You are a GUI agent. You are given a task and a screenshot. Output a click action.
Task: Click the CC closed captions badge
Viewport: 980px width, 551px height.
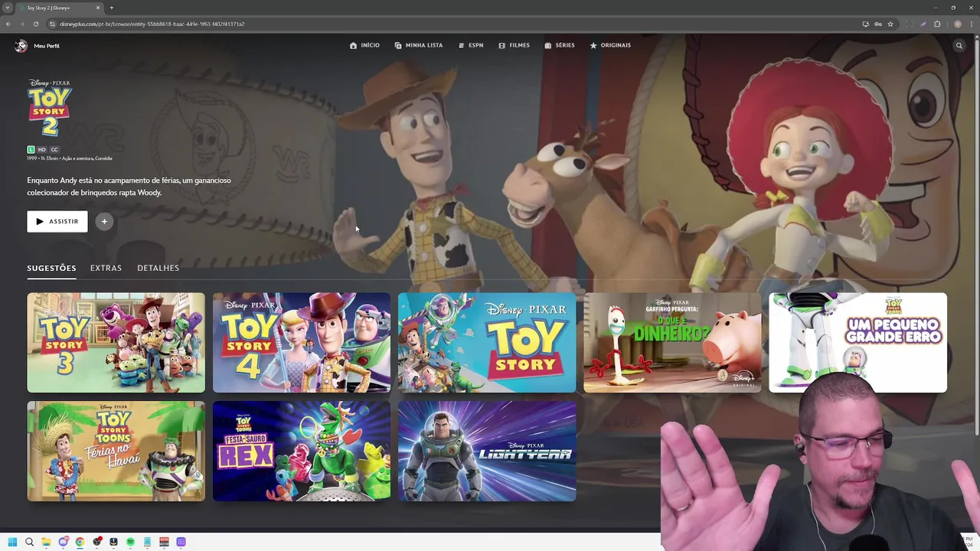(54, 150)
